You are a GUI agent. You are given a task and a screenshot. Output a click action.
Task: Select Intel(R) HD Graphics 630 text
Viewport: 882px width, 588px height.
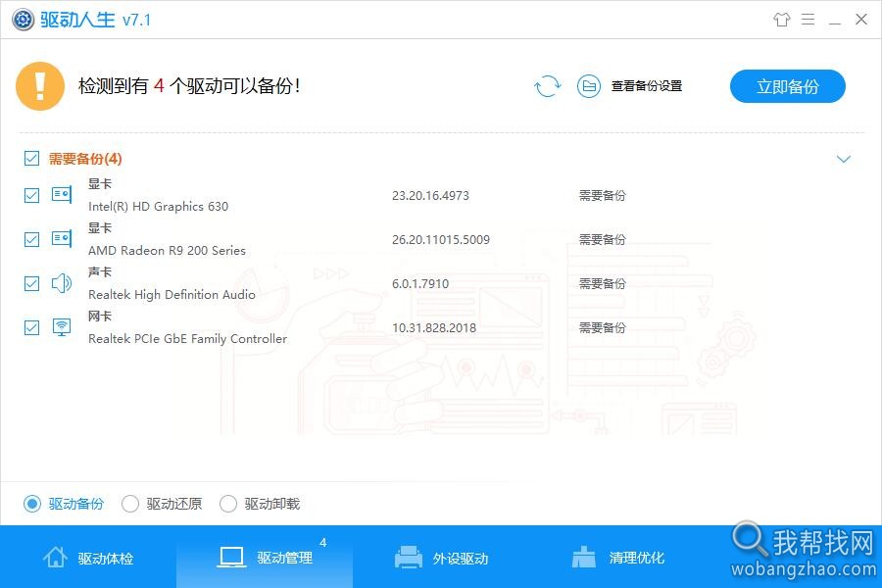[158, 207]
